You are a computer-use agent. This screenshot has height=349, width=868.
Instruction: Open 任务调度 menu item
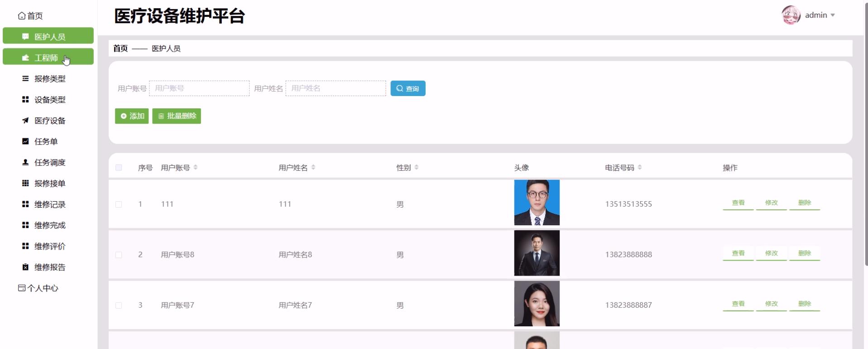(48, 162)
